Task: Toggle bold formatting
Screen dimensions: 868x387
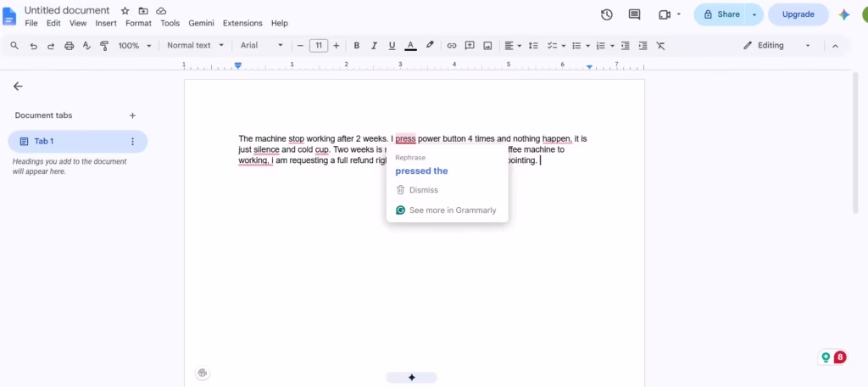Action: click(x=357, y=46)
